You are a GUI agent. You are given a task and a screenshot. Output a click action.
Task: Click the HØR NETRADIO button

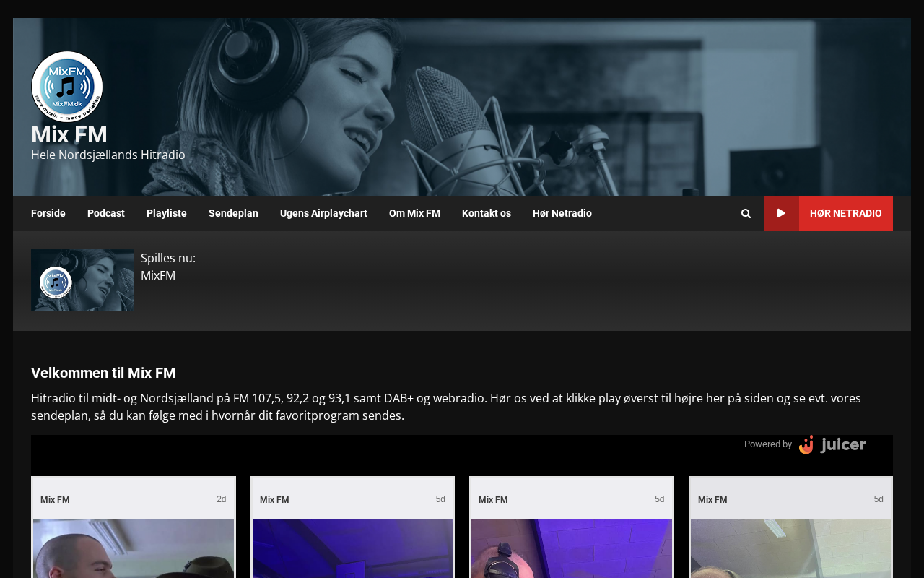point(828,214)
